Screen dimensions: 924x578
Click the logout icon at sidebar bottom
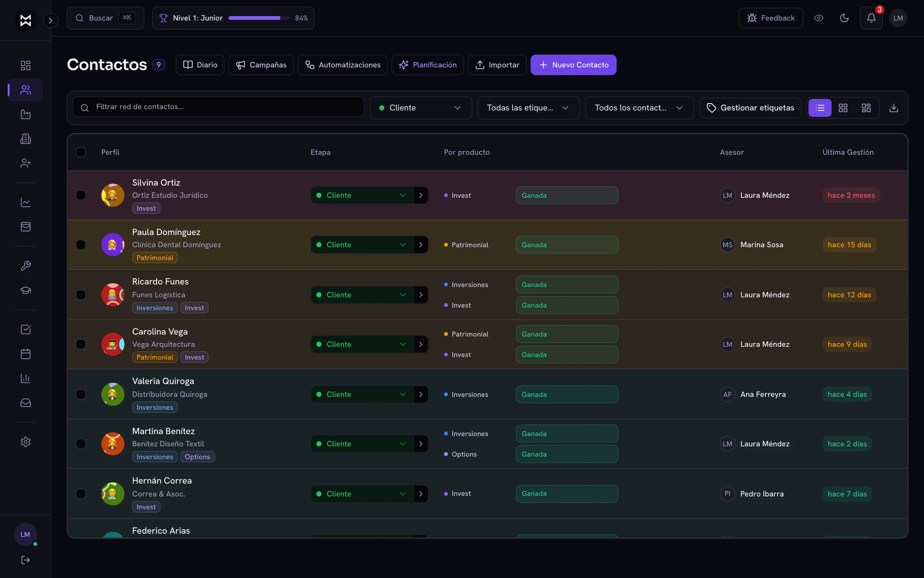click(26, 560)
